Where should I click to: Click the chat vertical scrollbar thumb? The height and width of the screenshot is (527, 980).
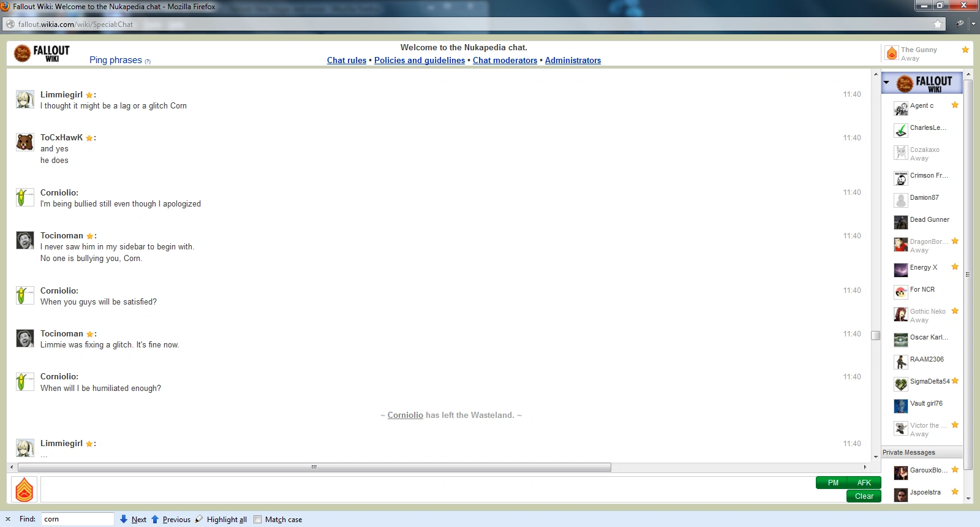[x=876, y=335]
